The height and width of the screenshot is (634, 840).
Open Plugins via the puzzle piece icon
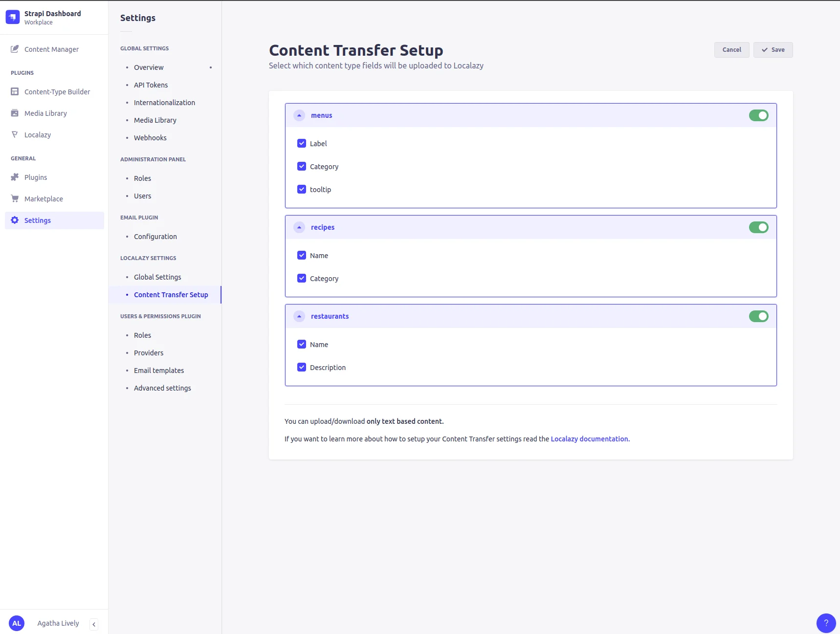tap(15, 177)
